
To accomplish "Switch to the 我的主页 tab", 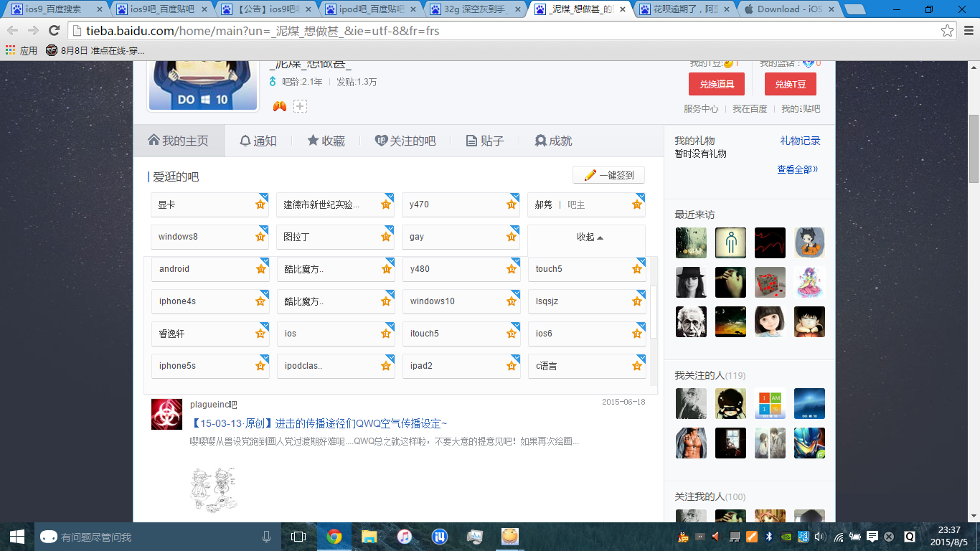I will (x=179, y=141).
